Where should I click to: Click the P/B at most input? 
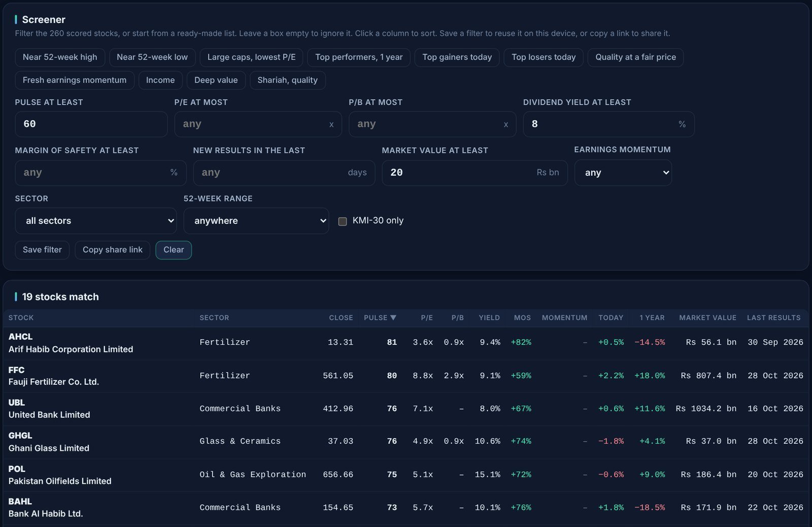tap(432, 124)
